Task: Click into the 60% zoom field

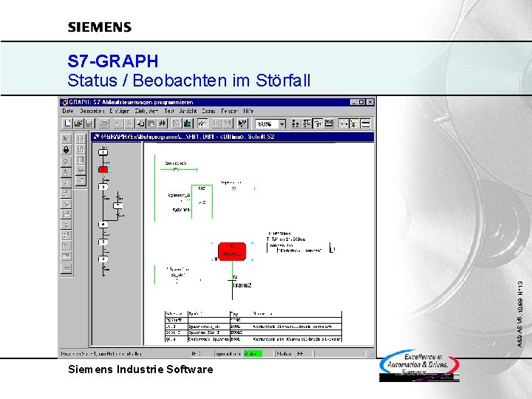Action: [267, 124]
